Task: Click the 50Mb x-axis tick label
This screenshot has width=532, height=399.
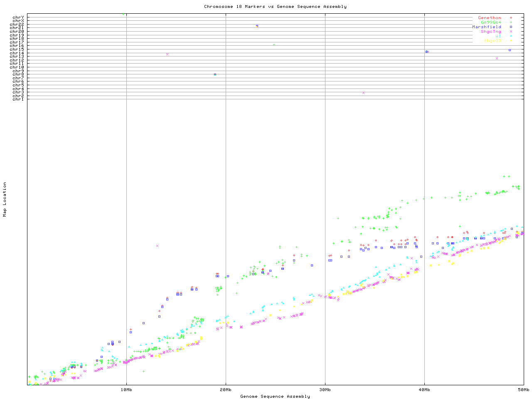Action: coord(523,389)
